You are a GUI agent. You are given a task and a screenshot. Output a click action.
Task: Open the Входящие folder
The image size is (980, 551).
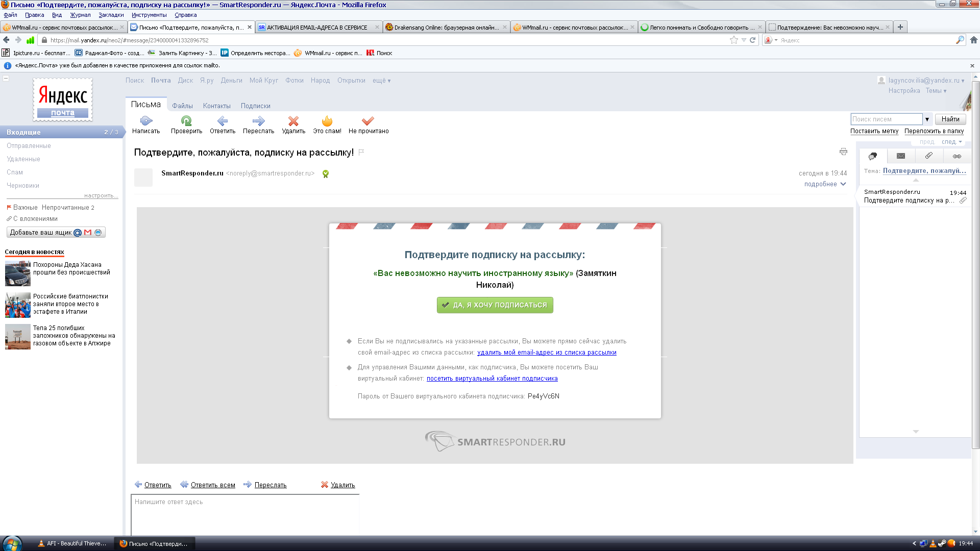point(62,132)
